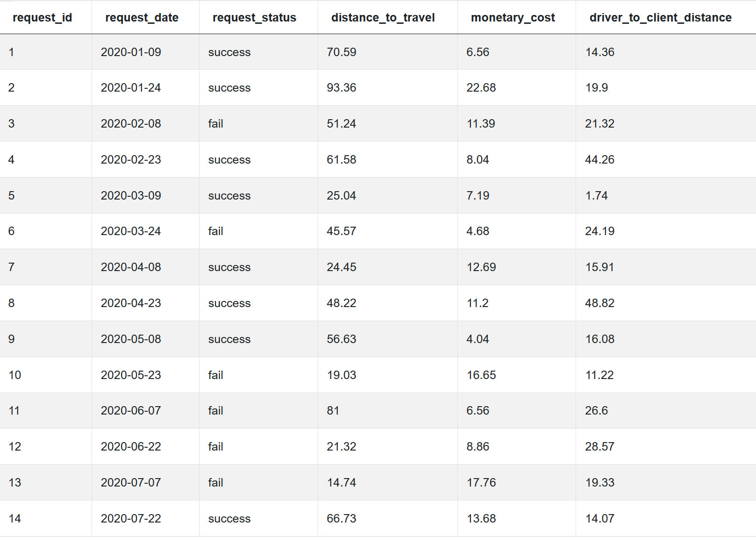Click distance value 24.45
The height and width of the screenshot is (537, 756).
coord(342,267)
